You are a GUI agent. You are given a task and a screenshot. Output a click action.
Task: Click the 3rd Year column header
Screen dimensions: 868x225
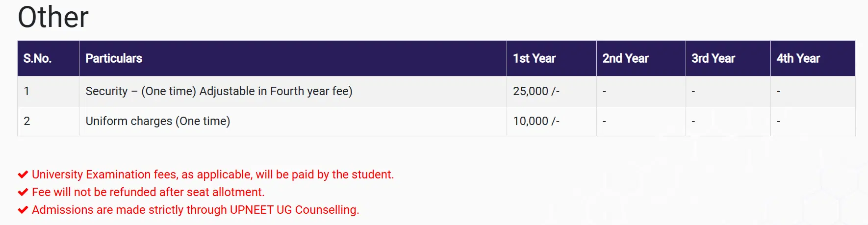coord(713,58)
